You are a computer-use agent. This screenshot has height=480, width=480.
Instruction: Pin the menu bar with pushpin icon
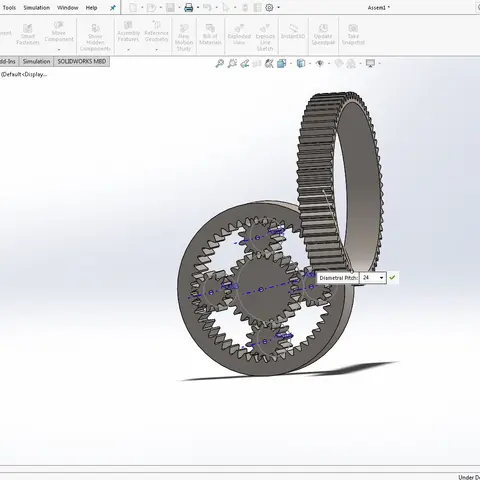(x=113, y=8)
